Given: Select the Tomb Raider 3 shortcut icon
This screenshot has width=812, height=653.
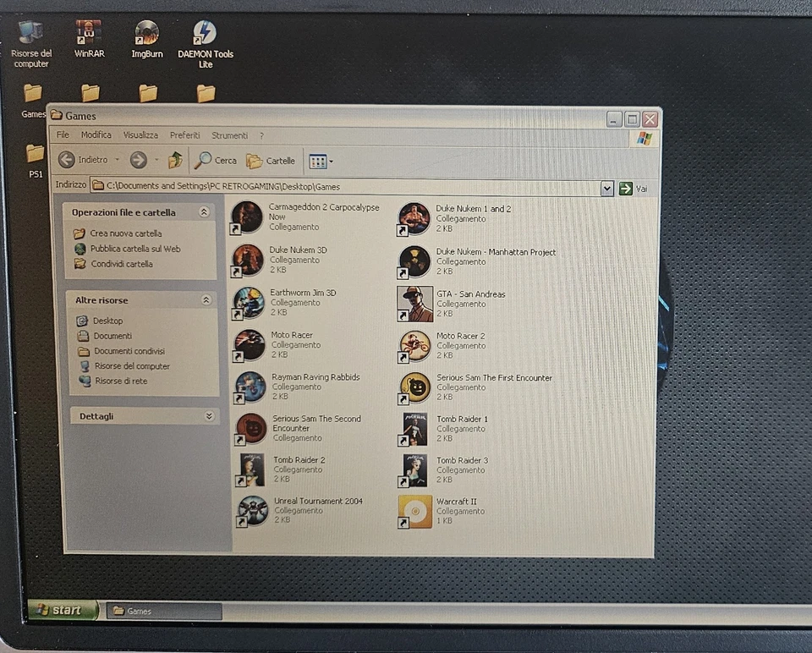Looking at the screenshot, I should 414,470.
